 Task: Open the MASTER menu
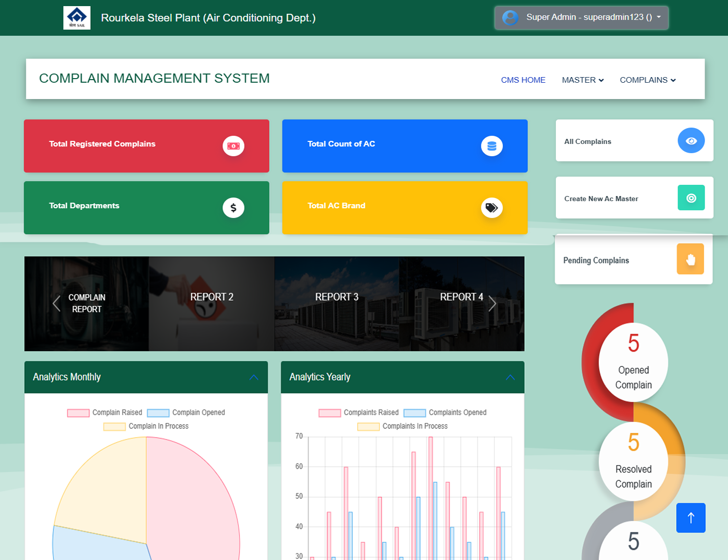[582, 80]
